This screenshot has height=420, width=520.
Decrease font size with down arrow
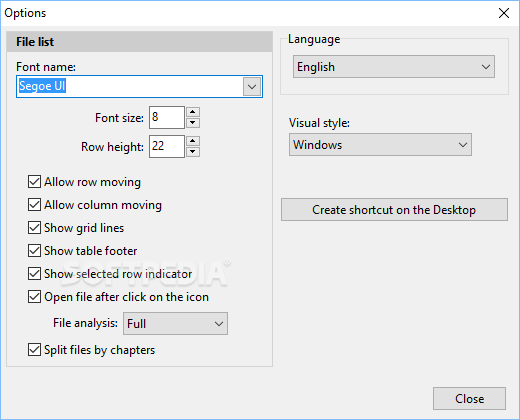pyautogui.click(x=193, y=123)
